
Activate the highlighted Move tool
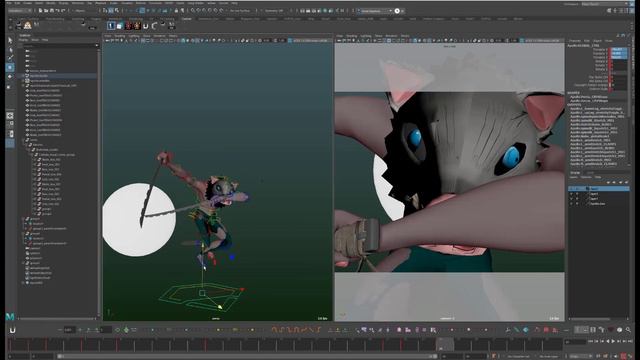(10, 67)
